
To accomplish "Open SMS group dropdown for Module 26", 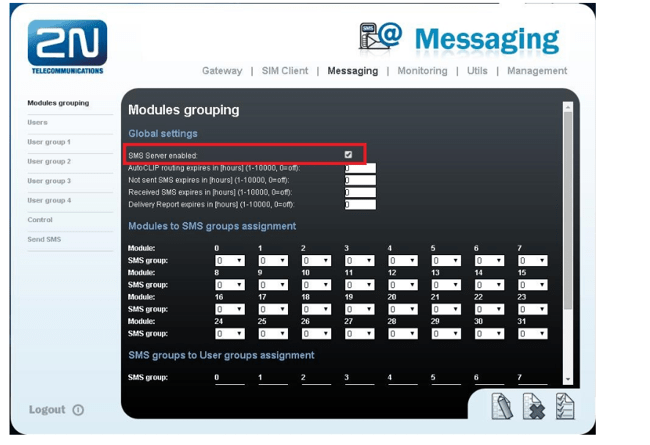I will (x=316, y=334).
